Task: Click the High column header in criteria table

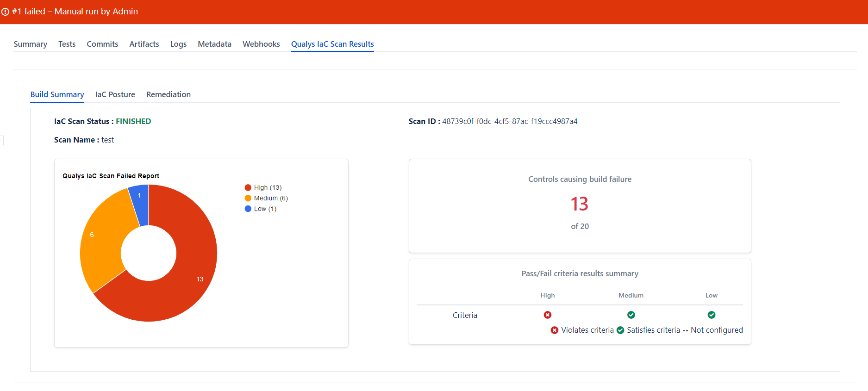Action: tap(548, 295)
